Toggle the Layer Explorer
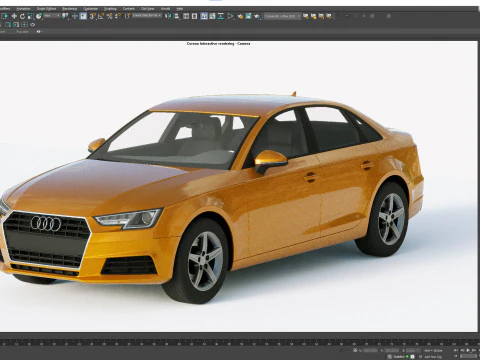Viewport: 480px width, 360px height. pyautogui.click(x=195, y=16)
